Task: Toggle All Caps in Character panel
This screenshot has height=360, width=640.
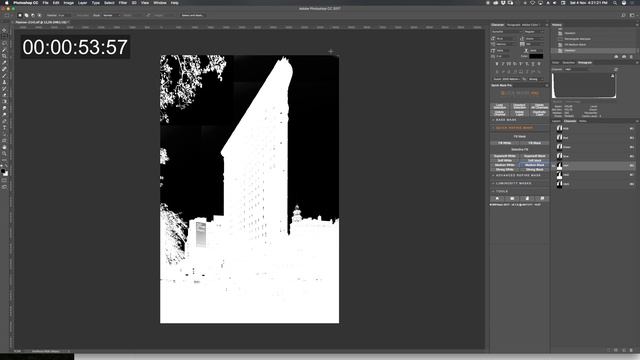Action: [x=509, y=64]
